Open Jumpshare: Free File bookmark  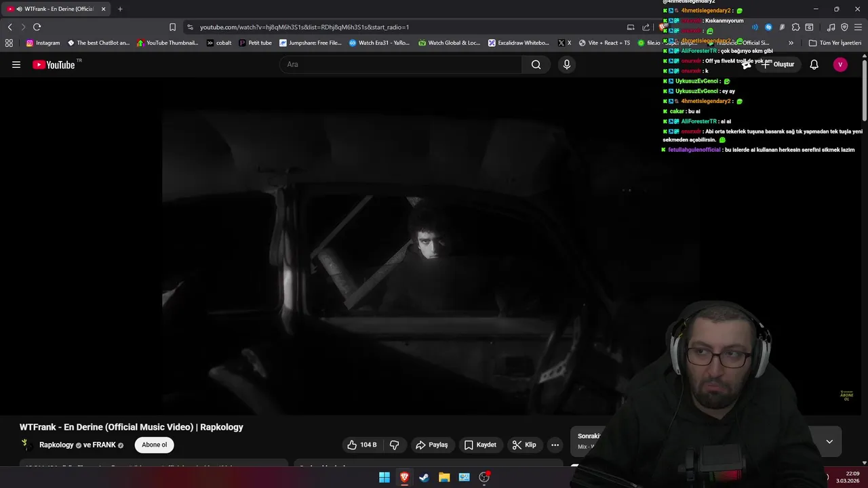310,43
